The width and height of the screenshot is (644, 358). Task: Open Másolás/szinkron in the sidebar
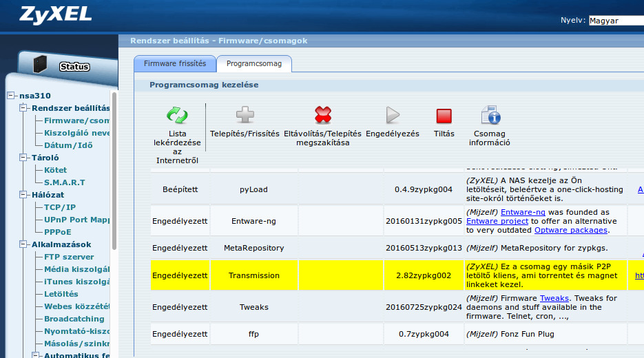click(x=77, y=344)
